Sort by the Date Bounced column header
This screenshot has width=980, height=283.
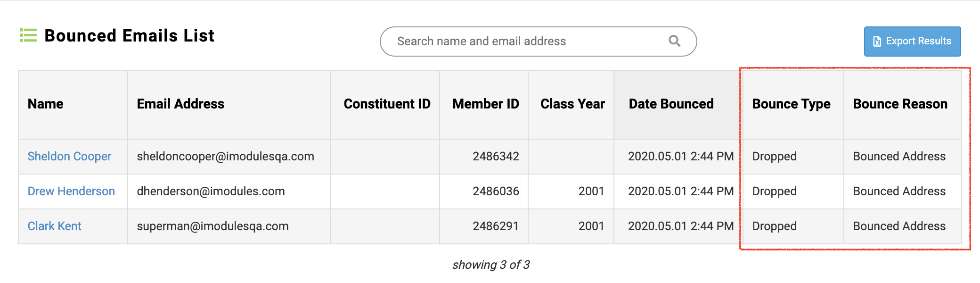point(671,104)
